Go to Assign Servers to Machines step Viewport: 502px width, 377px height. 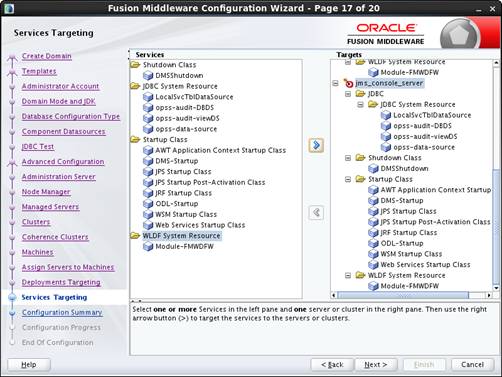[68, 267]
